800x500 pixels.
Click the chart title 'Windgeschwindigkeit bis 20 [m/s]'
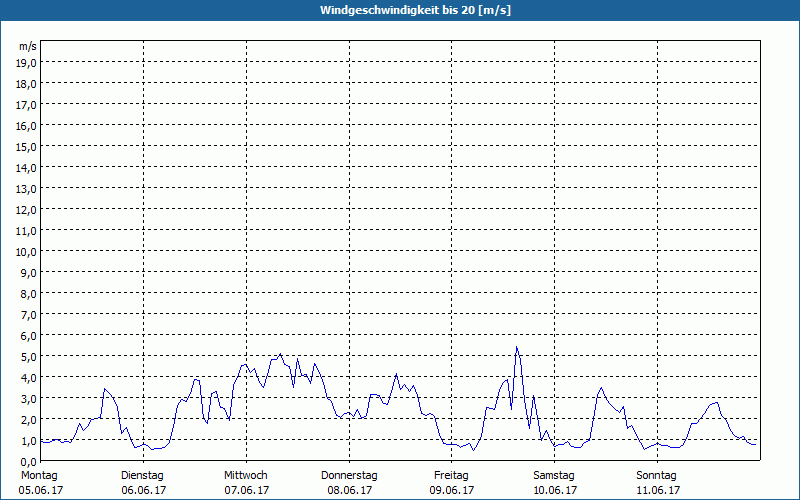(415, 10)
